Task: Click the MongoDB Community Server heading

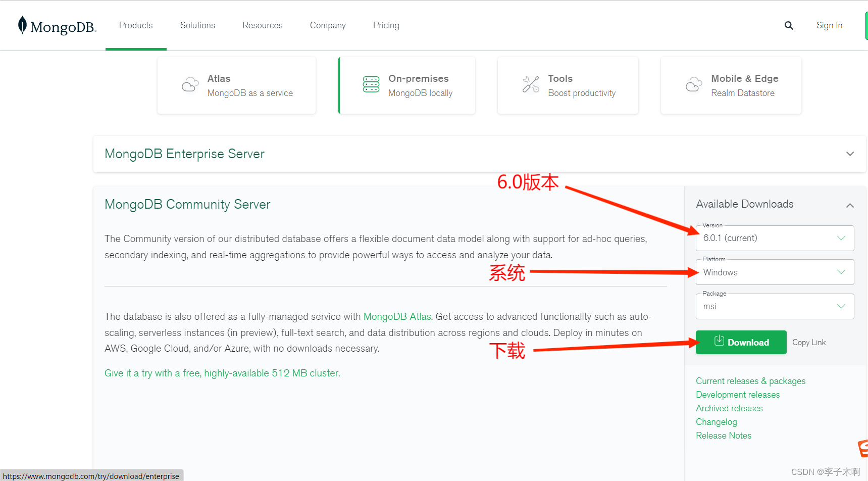Action: (x=187, y=204)
